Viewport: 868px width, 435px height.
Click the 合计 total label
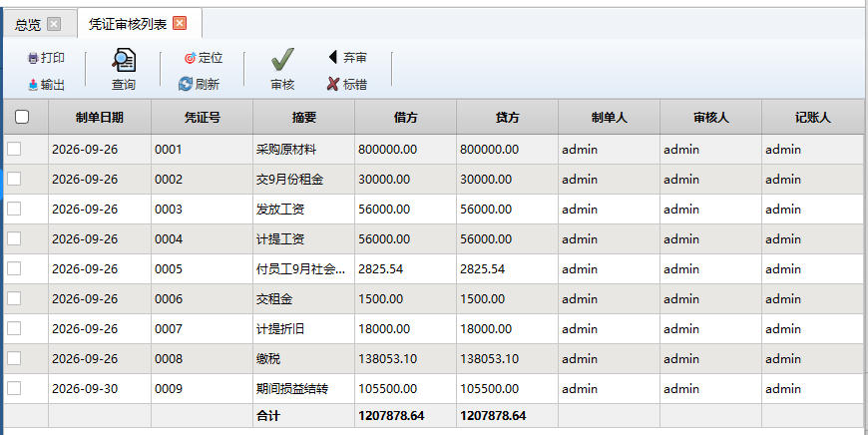coord(268,416)
